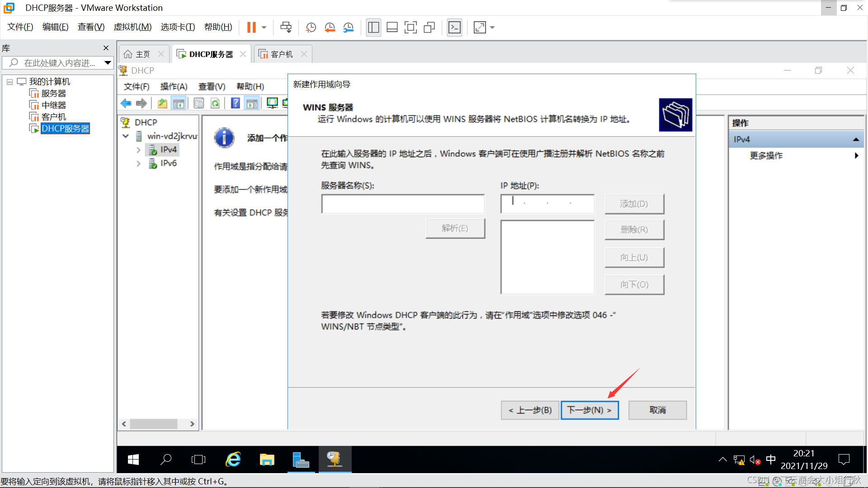The image size is (868, 488).
Task: Click DHCP help toolbar icon
Action: pos(235,103)
